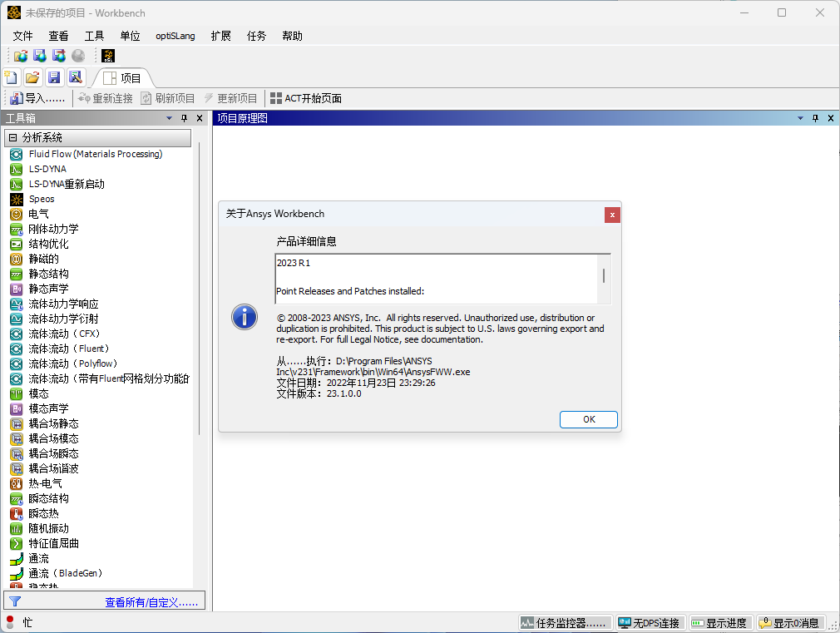Open the 查看 menu
The width and height of the screenshot is (840, 633).
click(x=58, y=36)
